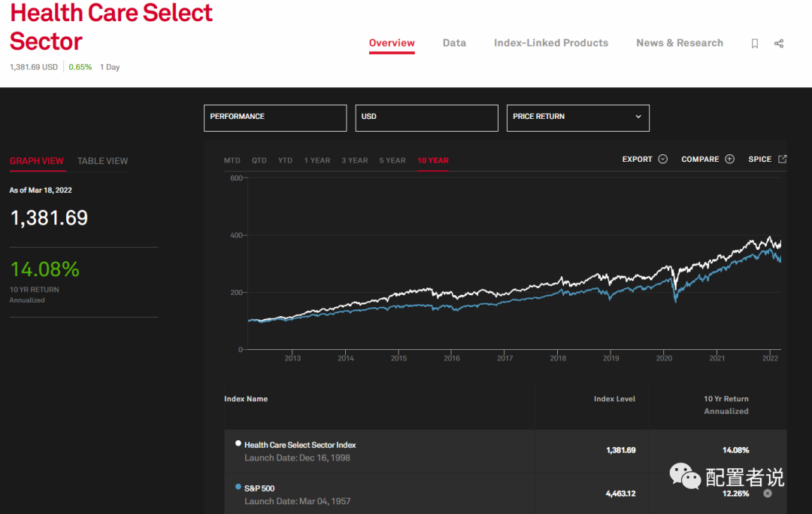
Task: Click the 1 Day label in header
Action: 110,68
